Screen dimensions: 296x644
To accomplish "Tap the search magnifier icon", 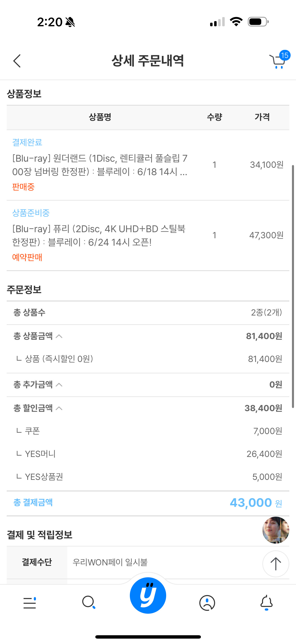I will tap(89, 602).
